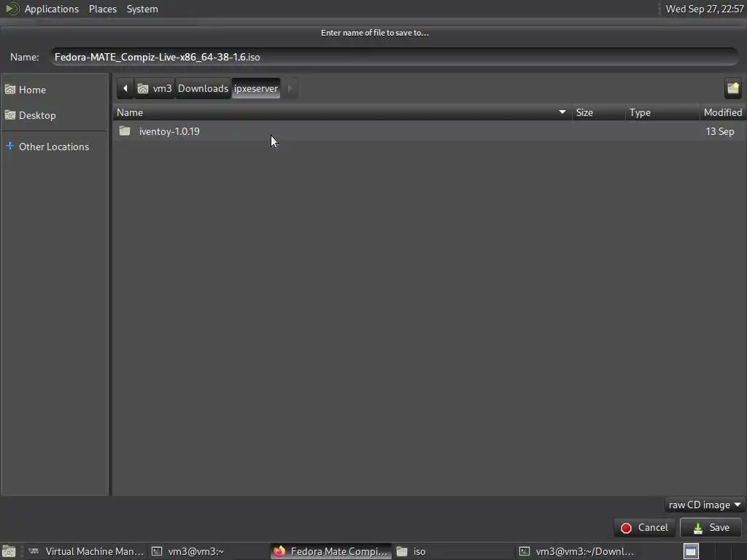
Task: Click the Save button
Action: (711, 528)
